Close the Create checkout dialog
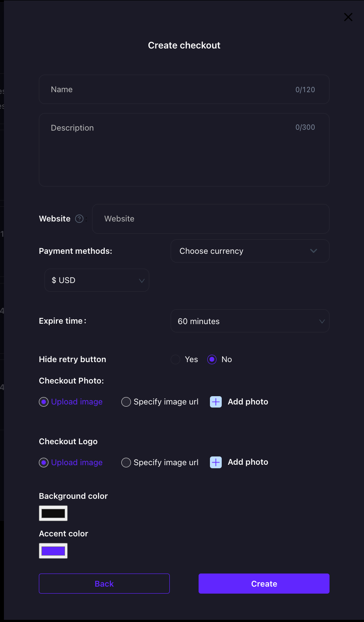This screenshot has height=622, width=364. click(348, 17)
